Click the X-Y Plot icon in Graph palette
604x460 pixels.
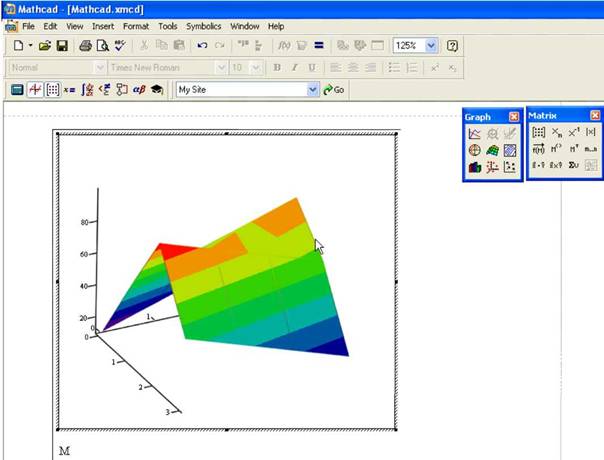click(x=475, y=134)
